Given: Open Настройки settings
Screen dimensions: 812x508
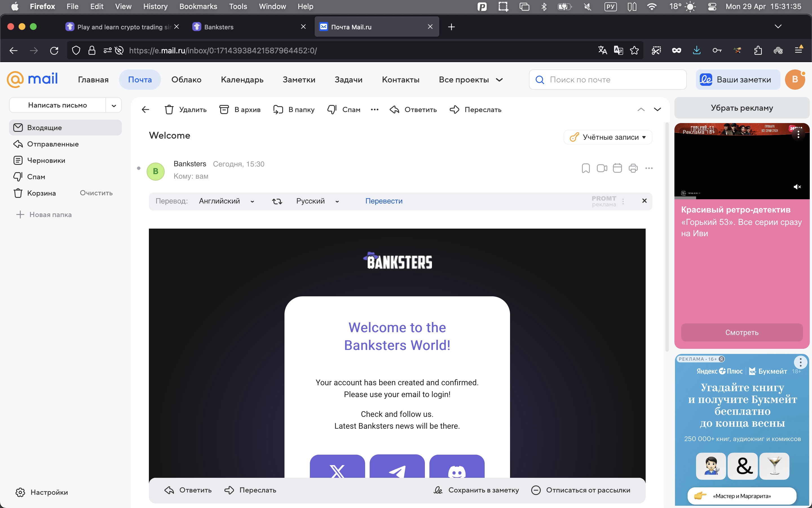Looking at the screenshot, I should pyautogui.click(x=42, y=492).
